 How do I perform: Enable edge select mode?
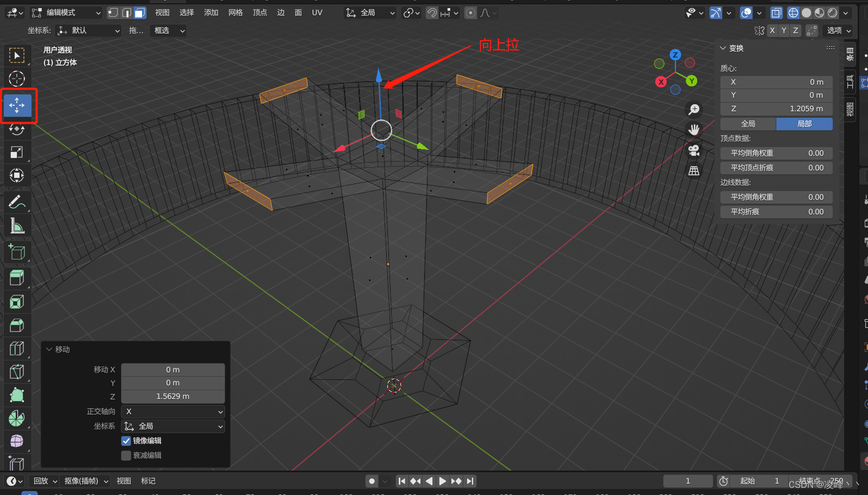(126, 12)
